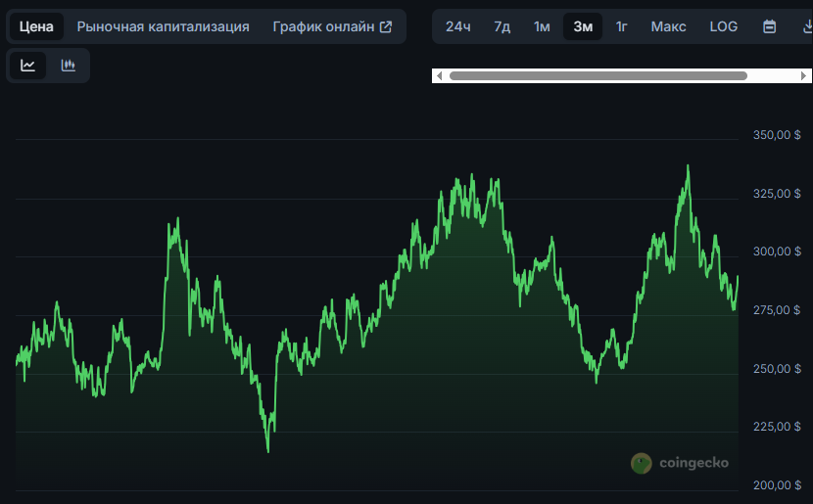Image resolution: width=813 pixels, height=504 pixels.
Task: Switch to candlestick chart view
Action: point(69,66)
